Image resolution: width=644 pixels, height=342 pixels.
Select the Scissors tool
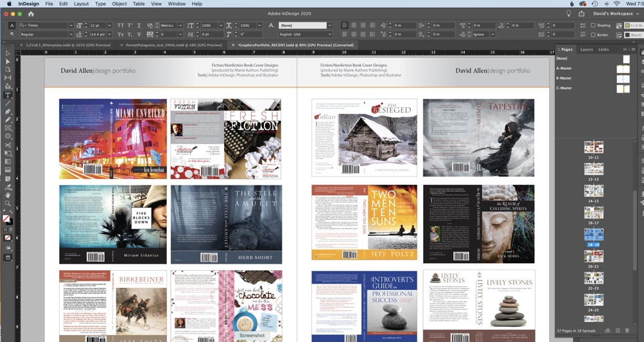tap(8, 145)
